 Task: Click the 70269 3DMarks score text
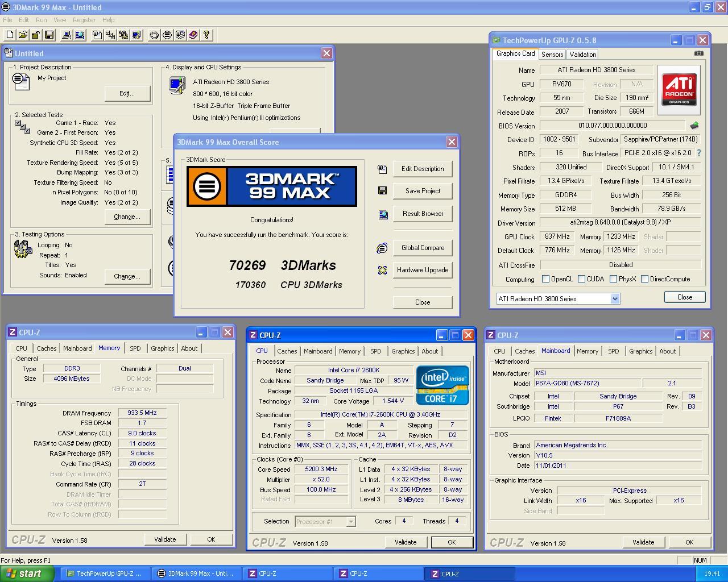click(283, 265)
